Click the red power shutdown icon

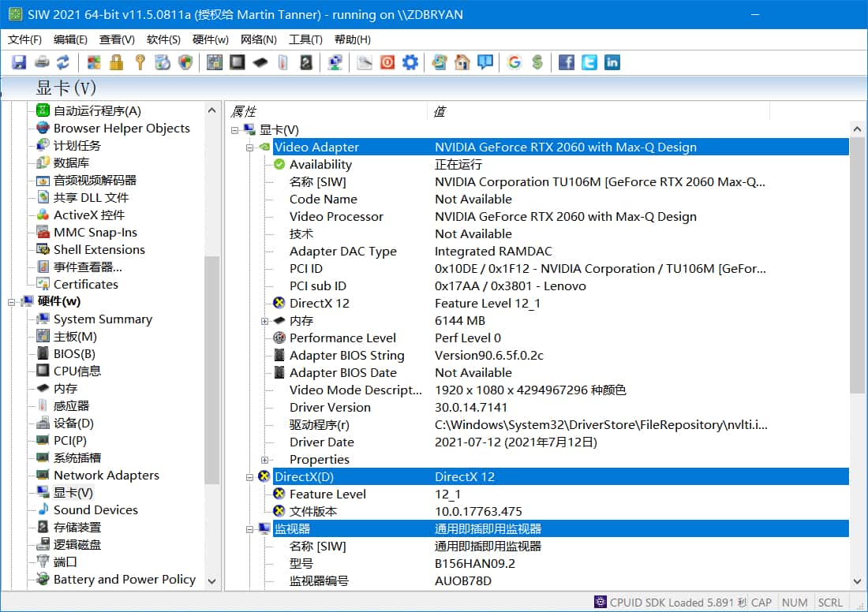pos(387,62)
